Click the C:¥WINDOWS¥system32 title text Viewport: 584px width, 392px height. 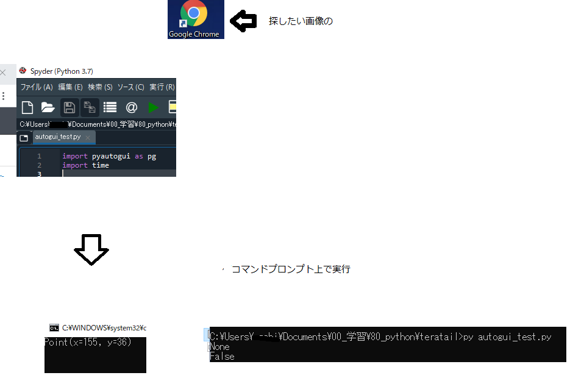[104, 327]
